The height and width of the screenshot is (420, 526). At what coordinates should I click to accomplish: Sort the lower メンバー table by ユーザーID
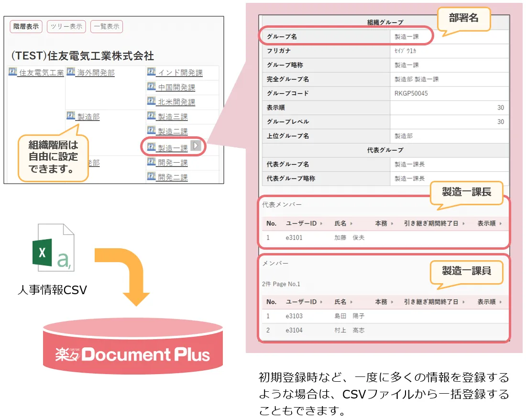[304, 302]
